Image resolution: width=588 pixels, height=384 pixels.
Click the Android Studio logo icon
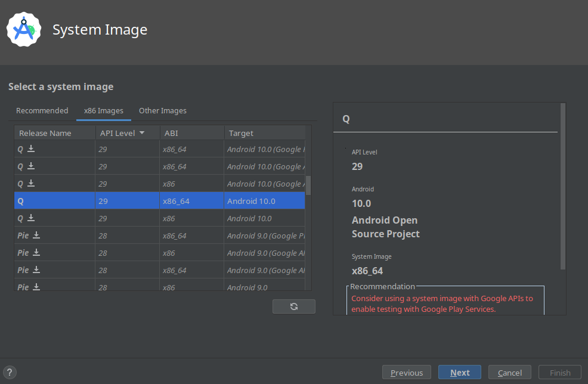pyautogui.click(x=24, y=29)
